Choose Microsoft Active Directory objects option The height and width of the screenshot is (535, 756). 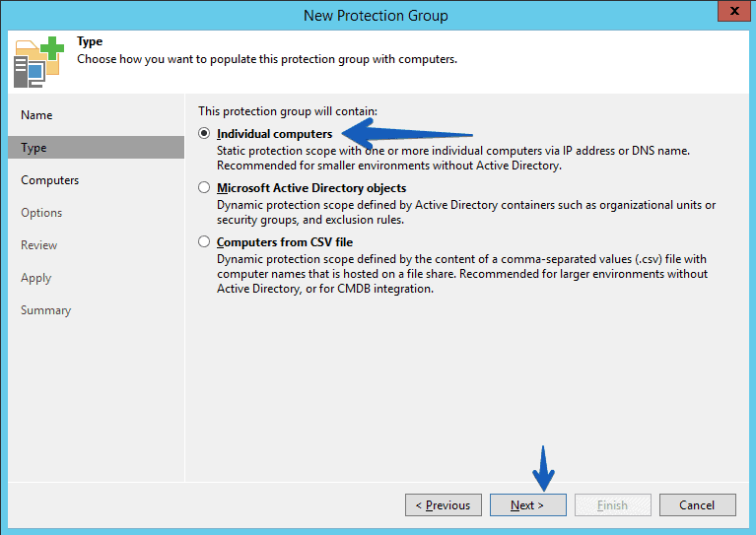click(204, 187)
